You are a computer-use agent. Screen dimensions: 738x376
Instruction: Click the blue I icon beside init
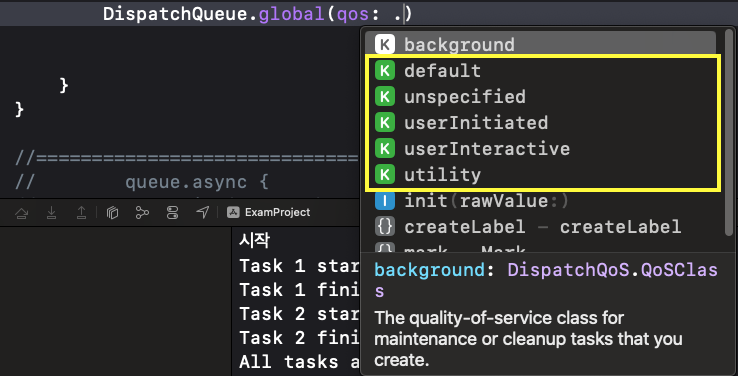pos(385,201)
